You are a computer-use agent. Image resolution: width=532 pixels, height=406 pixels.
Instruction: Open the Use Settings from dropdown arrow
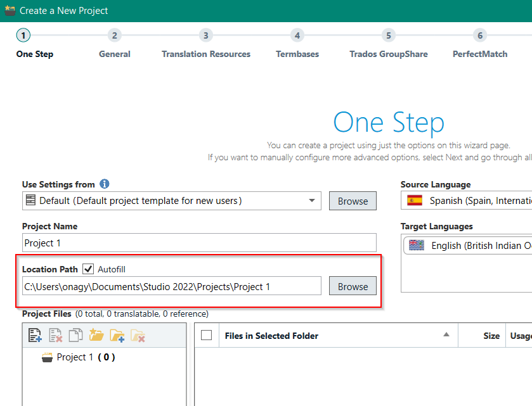click(312, 200)
